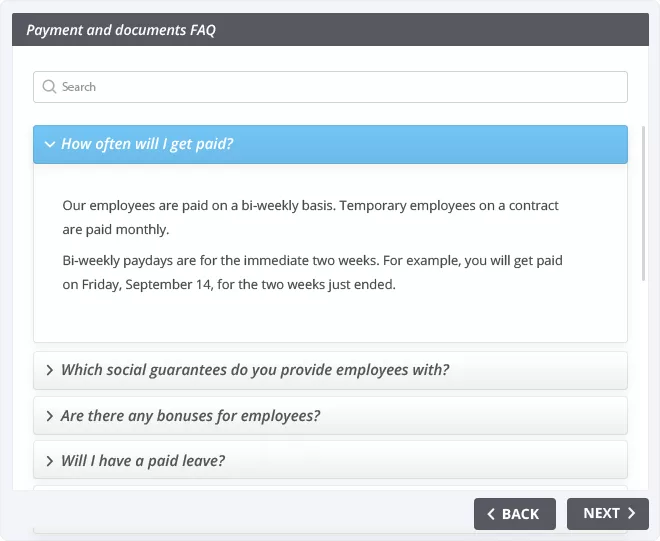The image size is (660, 541).
Task: Click the arrow icon next to 'Which social guarantees'
Action: tap(50, 370)
